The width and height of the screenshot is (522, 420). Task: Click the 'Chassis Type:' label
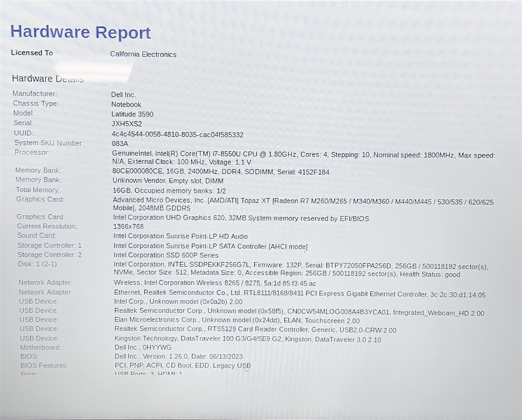[36, 103]
